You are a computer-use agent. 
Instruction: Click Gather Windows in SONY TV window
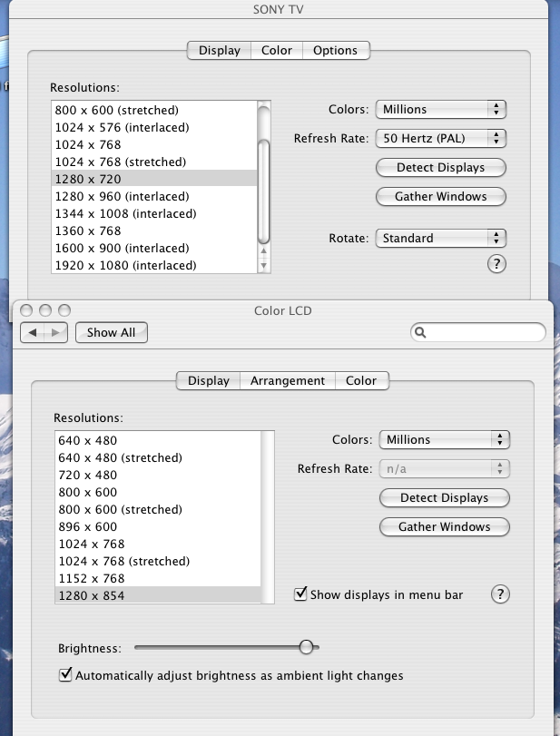coord(441,197)
